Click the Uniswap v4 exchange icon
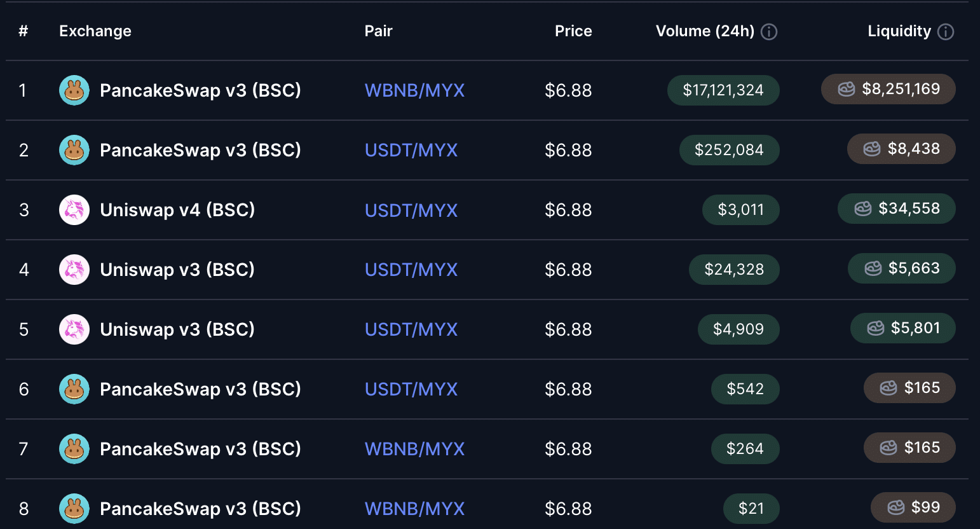The width and height of the screenshot is (980, 529). 74,210
